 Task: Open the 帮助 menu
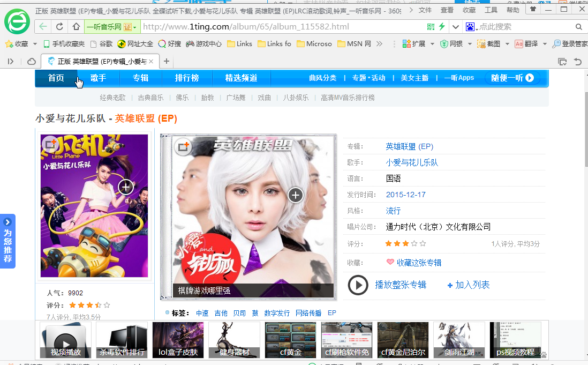pos(512,10)
